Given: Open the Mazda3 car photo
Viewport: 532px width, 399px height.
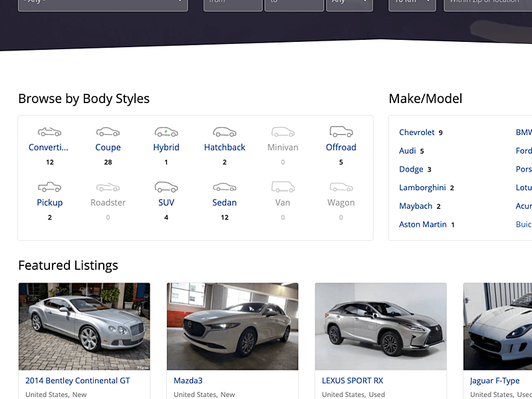Looking at the screenshot, I should [232, 327].
